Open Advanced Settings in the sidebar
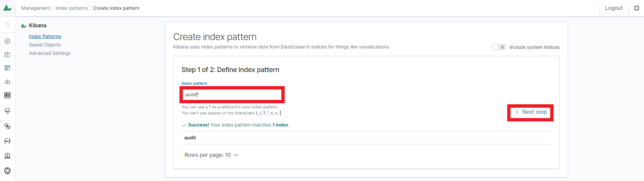Screen dimensions: 644x181 (50, 53)
